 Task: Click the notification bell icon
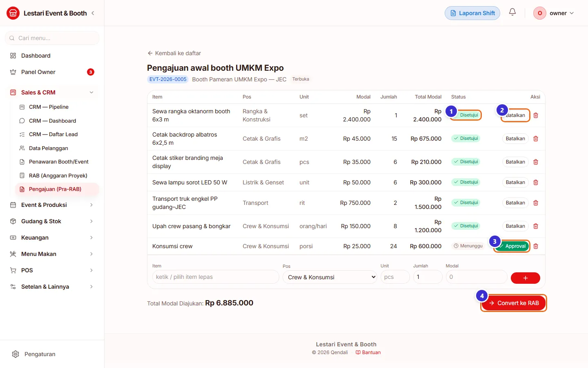pyautogui.click(x=512, y=12)
